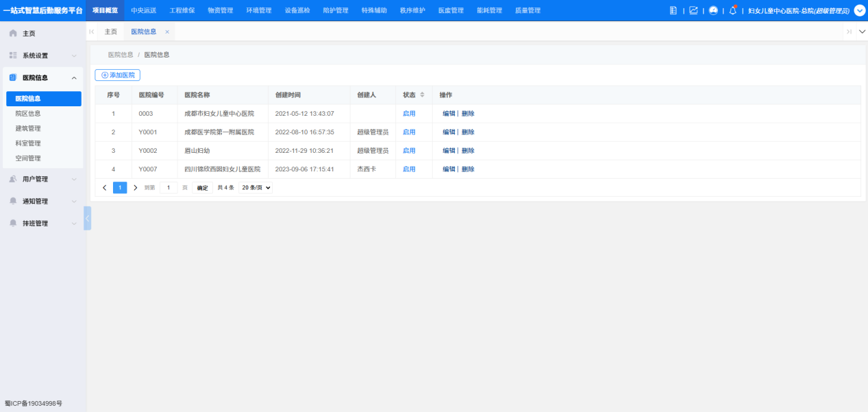Click 启用 status for Y0001 row
The width and height of the screenshot is (868, 412).
tap(409, 132)
